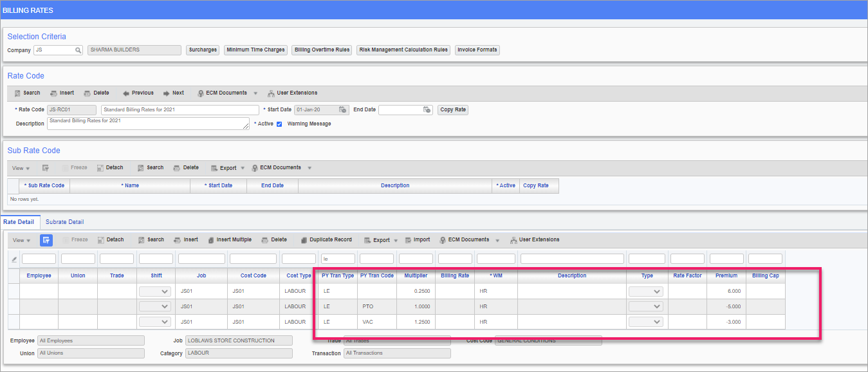Open the Shift dropdown in the PTO row

pos(155,306)
